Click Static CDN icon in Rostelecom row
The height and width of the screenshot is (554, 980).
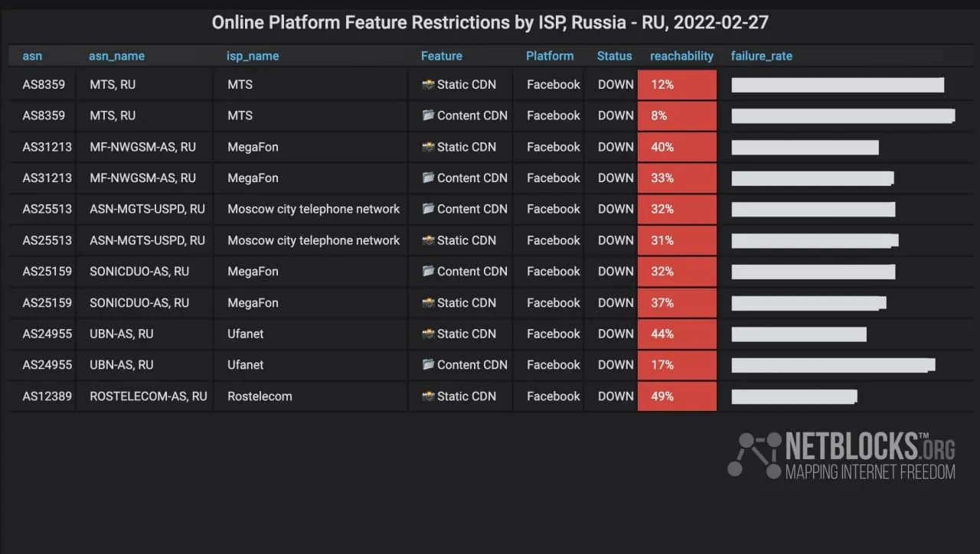[428, 396]
